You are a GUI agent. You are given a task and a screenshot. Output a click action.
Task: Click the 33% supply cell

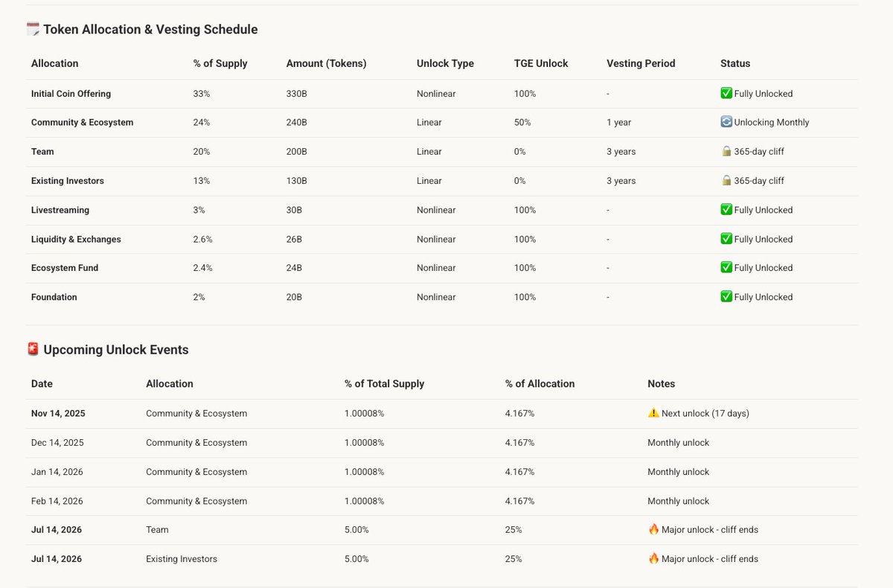(x=201, y=94)
